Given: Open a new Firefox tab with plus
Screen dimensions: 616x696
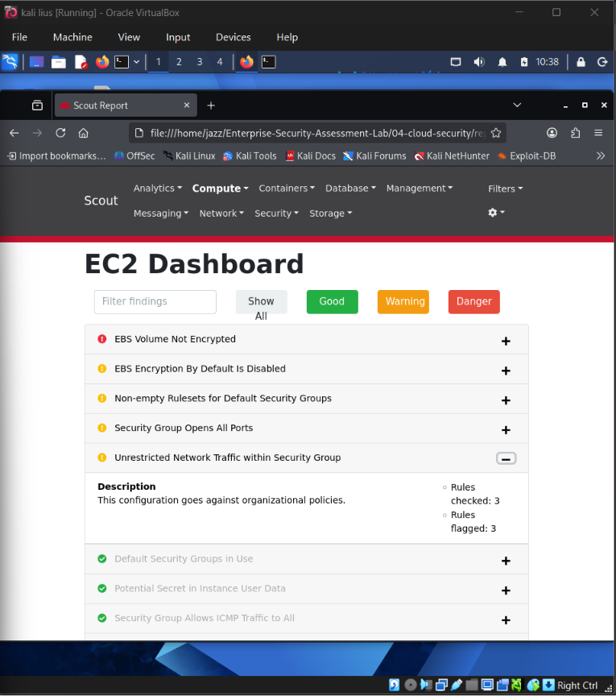Looking at the screenshot, I should click(211, 106).
